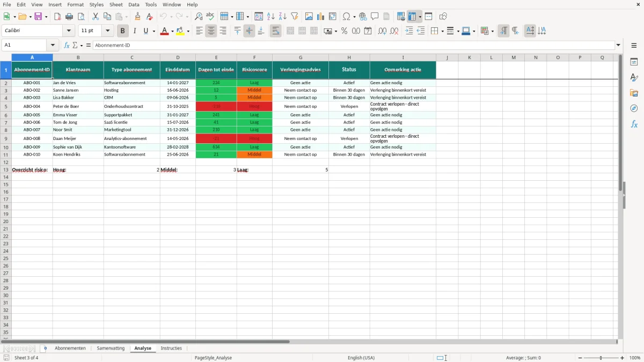Click the zoom slider handle

(x=601, y=358)
